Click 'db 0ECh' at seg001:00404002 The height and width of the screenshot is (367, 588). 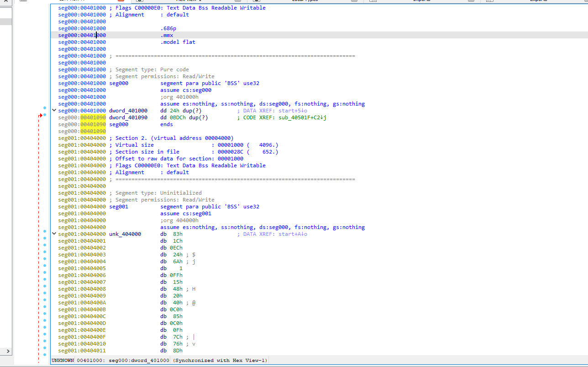tap(171, 248)
